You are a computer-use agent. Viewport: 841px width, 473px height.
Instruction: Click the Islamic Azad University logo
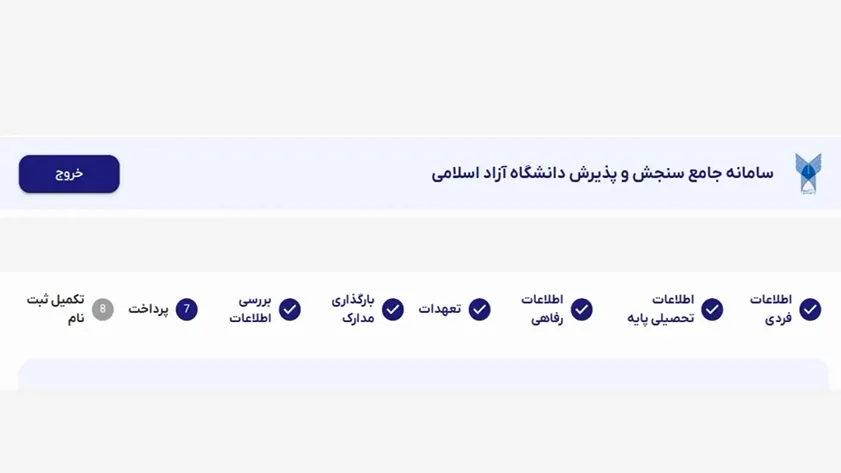pos(807,174)
